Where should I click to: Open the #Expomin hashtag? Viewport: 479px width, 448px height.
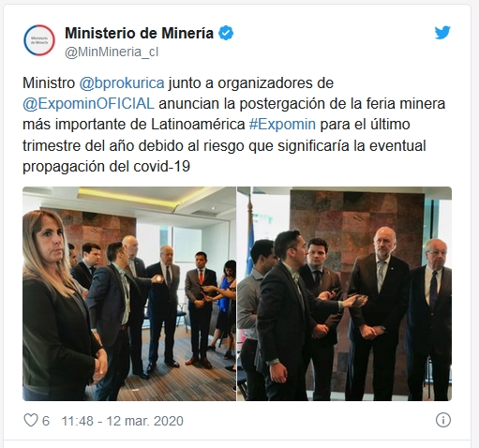[x=282, y=125]
